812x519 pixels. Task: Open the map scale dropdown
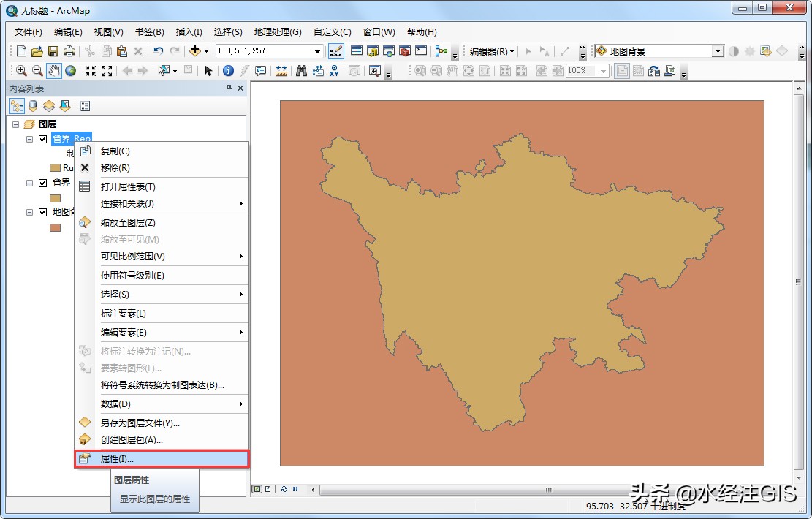(x=317, y=50)
